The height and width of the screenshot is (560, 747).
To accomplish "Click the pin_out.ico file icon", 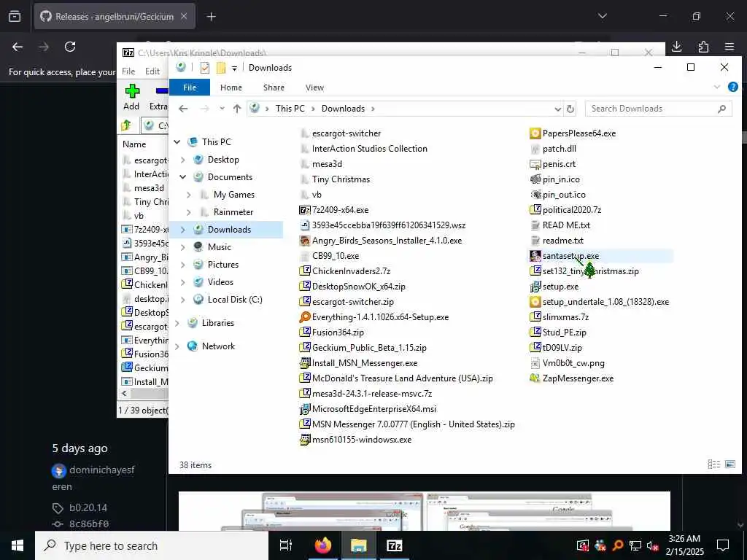I will pyautogui.click(x=535, y=195).
